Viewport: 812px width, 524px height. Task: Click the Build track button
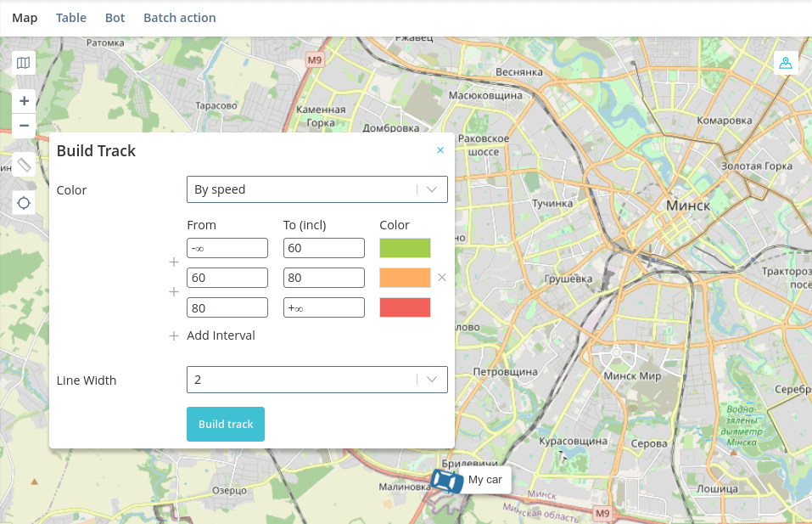(x=226, y=424)
